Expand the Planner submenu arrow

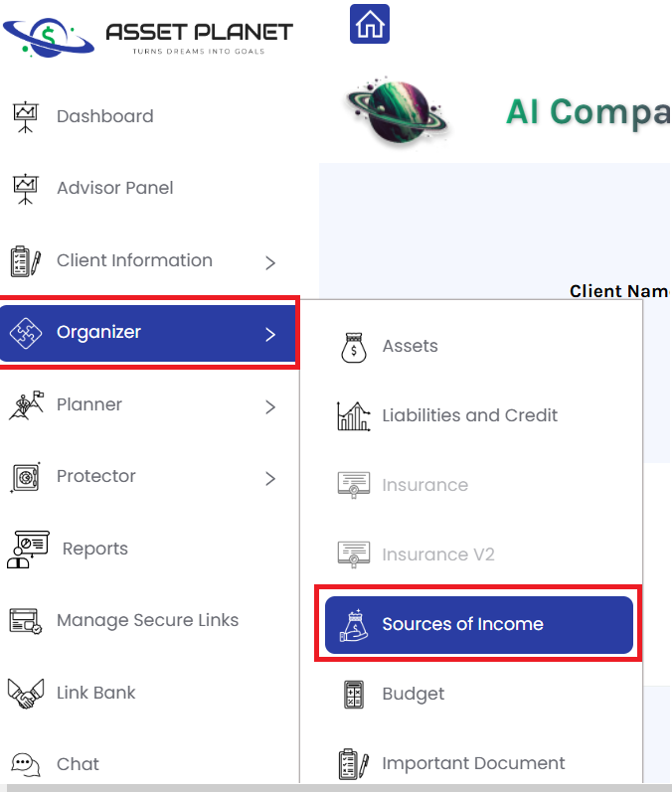270,405
